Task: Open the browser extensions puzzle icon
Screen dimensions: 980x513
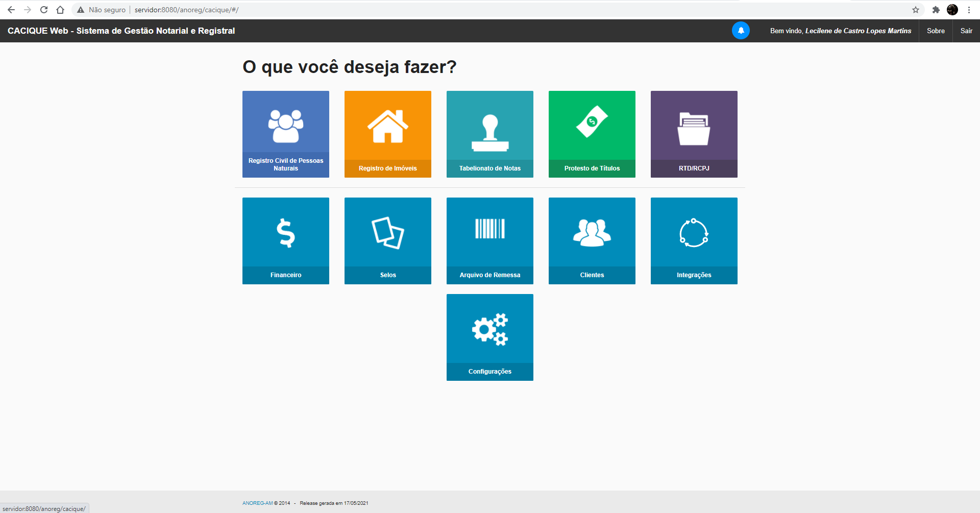Action: click(936, 10)
